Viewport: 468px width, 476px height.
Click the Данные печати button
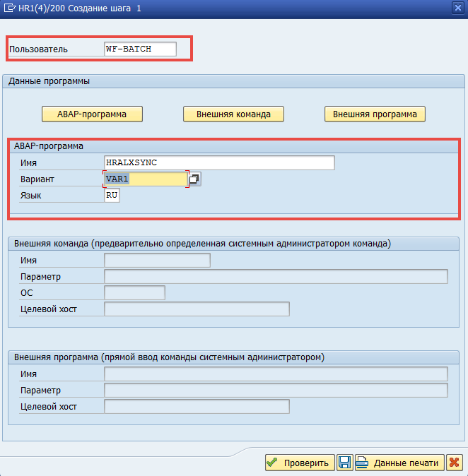pyautogui.click(x=399, y=463)
